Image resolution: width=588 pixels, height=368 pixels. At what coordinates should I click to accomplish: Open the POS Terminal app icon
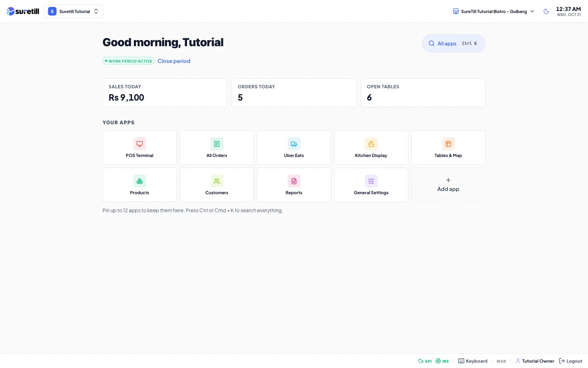pos(140,144)
